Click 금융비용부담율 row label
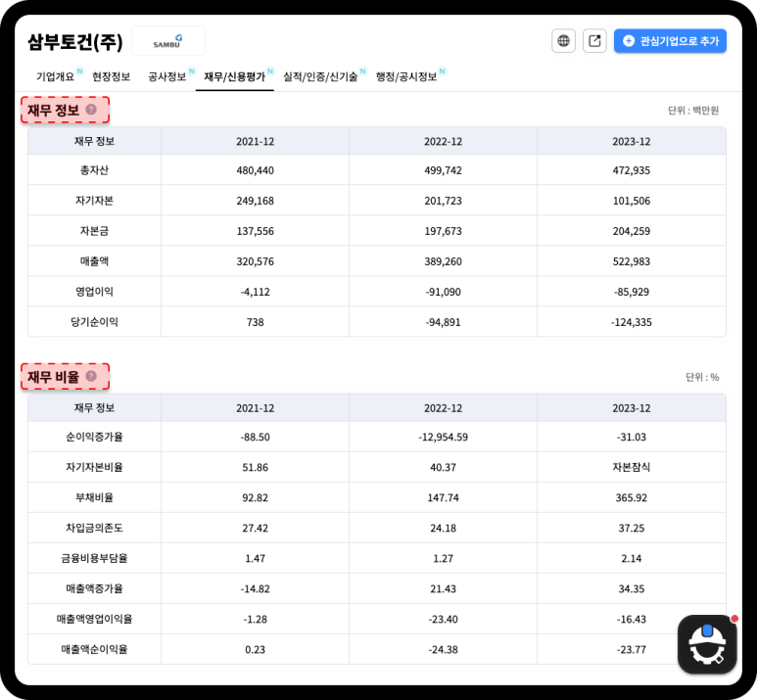This screenshot has height=700, width=757. (94, 559)
